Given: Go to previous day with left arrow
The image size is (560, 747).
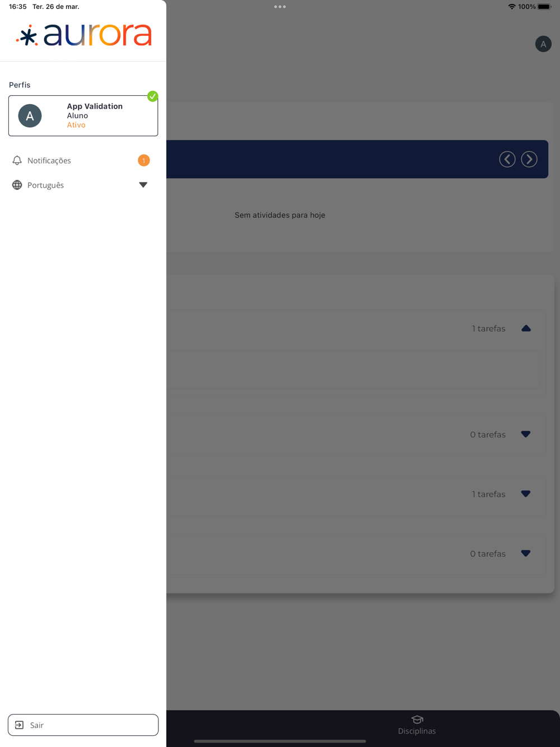Looking at the screenshot, I should coord(507,159).
